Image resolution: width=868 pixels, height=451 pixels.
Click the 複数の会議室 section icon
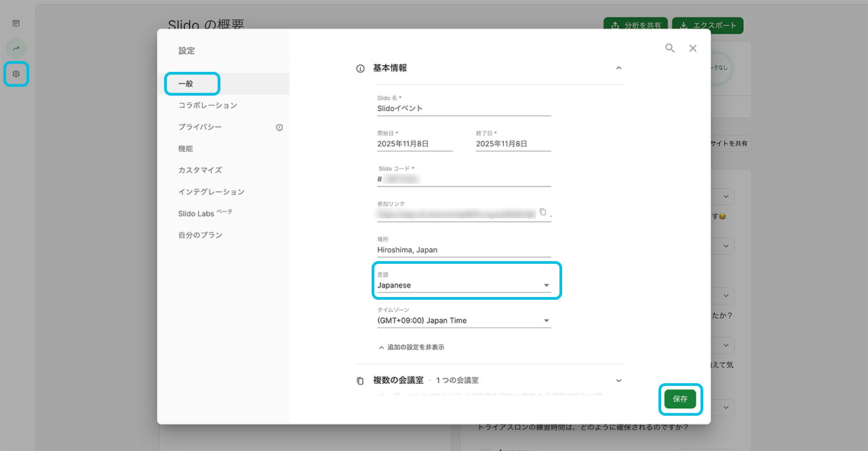(360, 381)
